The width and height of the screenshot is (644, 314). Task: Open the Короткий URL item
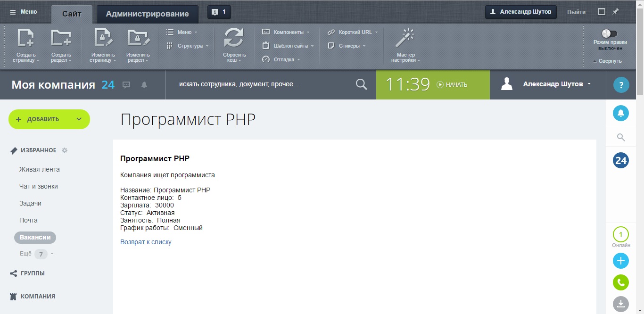point(353,32)
